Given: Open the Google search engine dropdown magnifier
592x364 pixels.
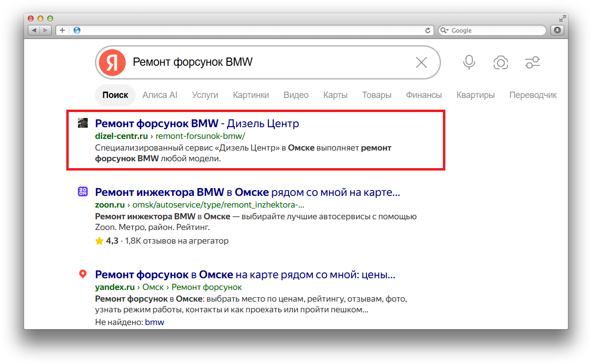Looking at the screenshot, I should (x=444, y=30).
